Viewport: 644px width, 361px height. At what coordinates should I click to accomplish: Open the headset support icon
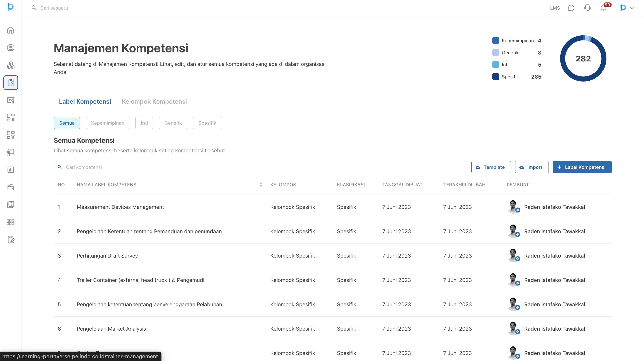tap(587, 8)
